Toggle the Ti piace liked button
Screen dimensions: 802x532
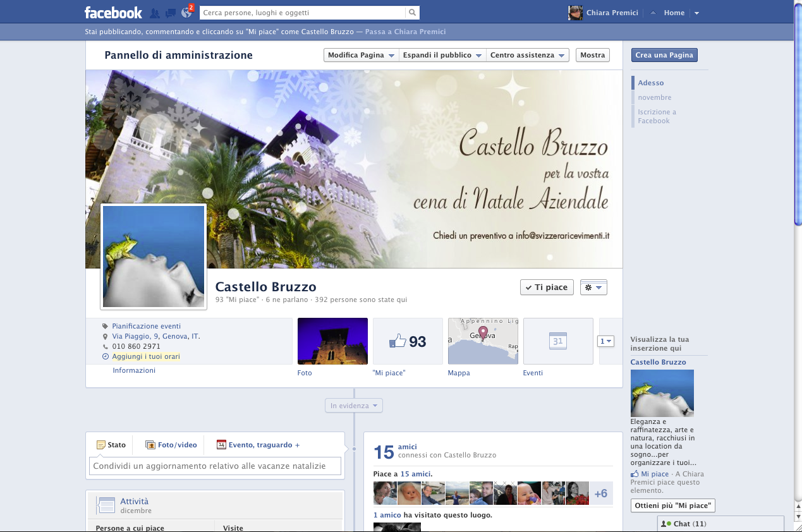[547, 287]
